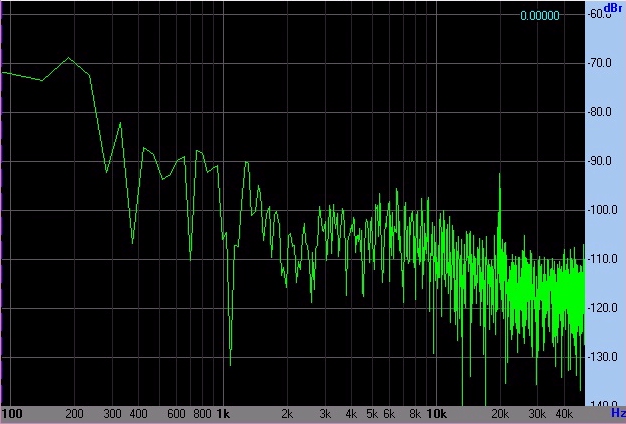Click the dBr unit label
Screen dimensions: 626x424
(613, 8)
